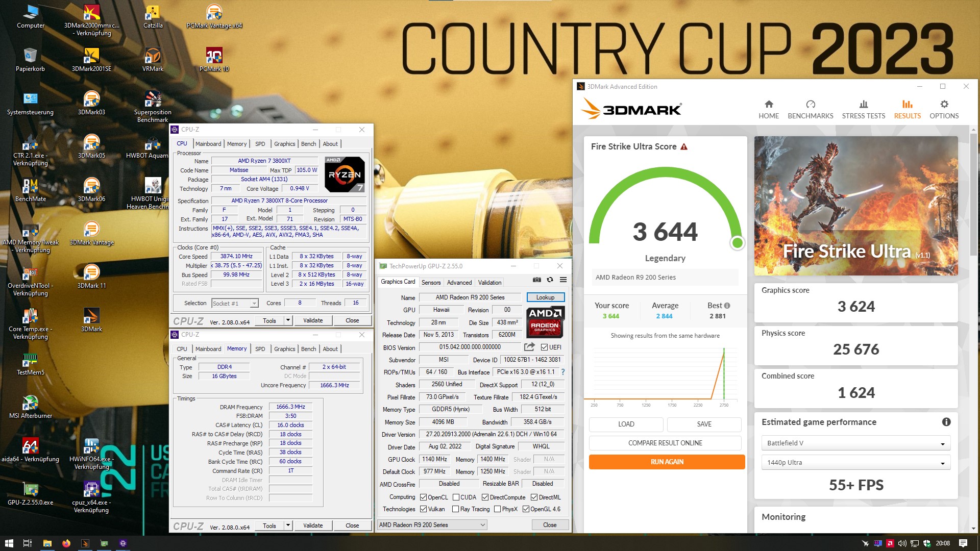980x551 pixels.
Task: Click Fire Strike Ultra thumbnail image
Action: [x=856, y=206]
